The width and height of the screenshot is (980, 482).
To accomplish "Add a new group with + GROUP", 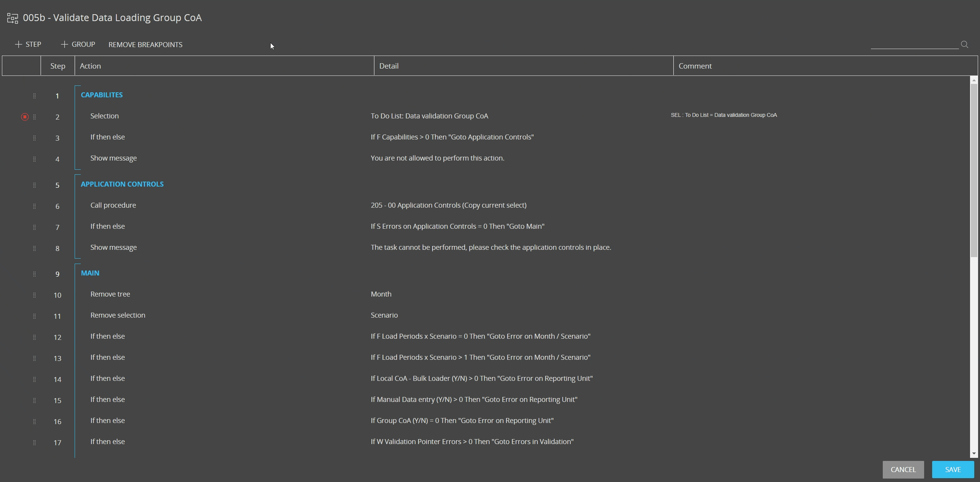I will coord(78,44).
